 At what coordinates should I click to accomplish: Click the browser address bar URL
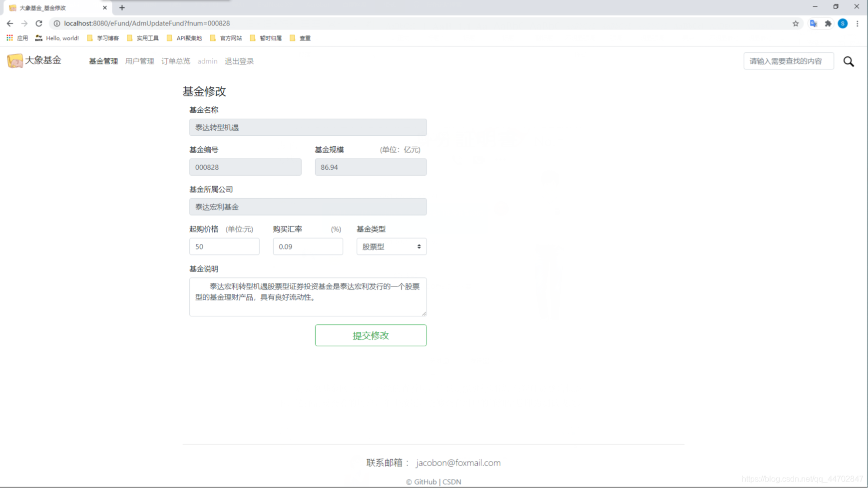(147, 23)
